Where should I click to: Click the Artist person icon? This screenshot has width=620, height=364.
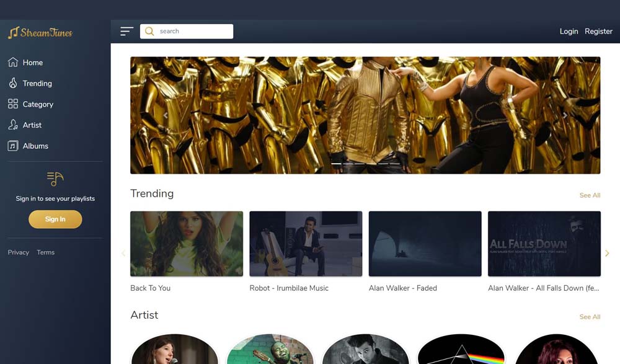[13, 125]
